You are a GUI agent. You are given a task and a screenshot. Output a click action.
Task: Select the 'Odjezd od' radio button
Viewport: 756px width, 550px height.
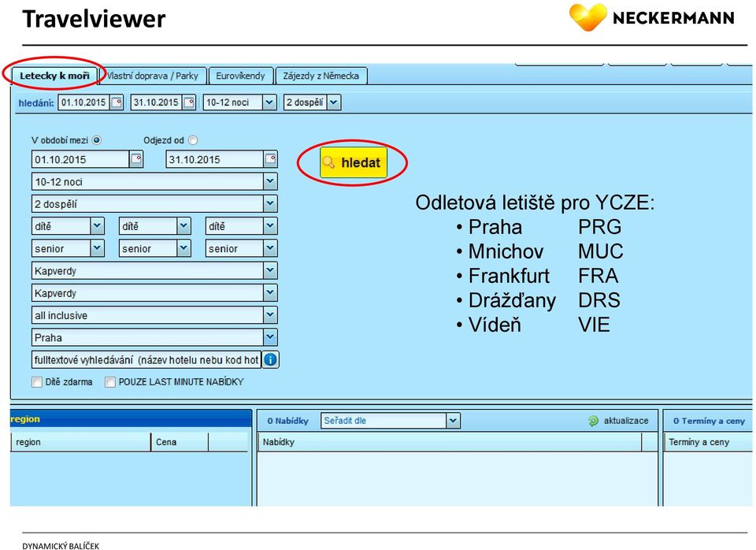click(x=193, y=140)
